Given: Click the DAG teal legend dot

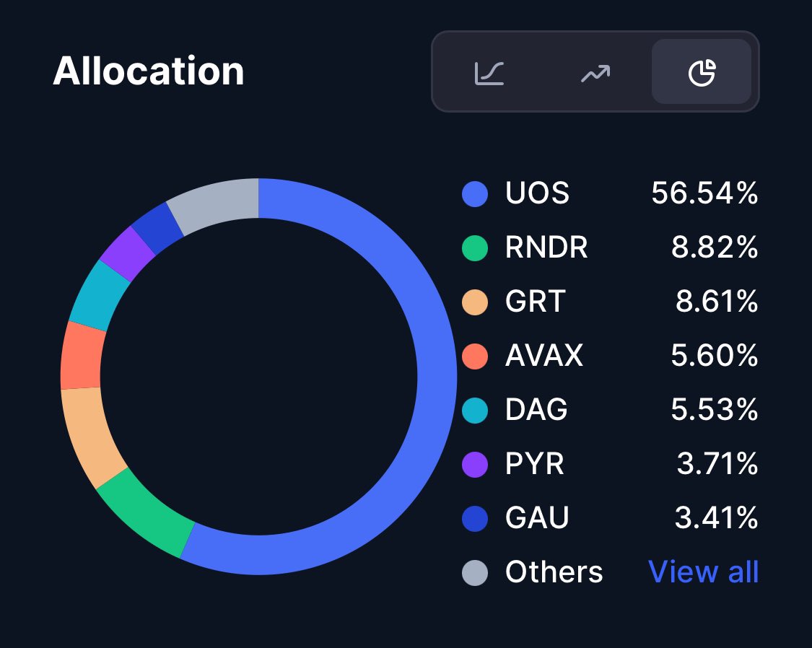Looking at the screenshot, I should click(475, 411).
